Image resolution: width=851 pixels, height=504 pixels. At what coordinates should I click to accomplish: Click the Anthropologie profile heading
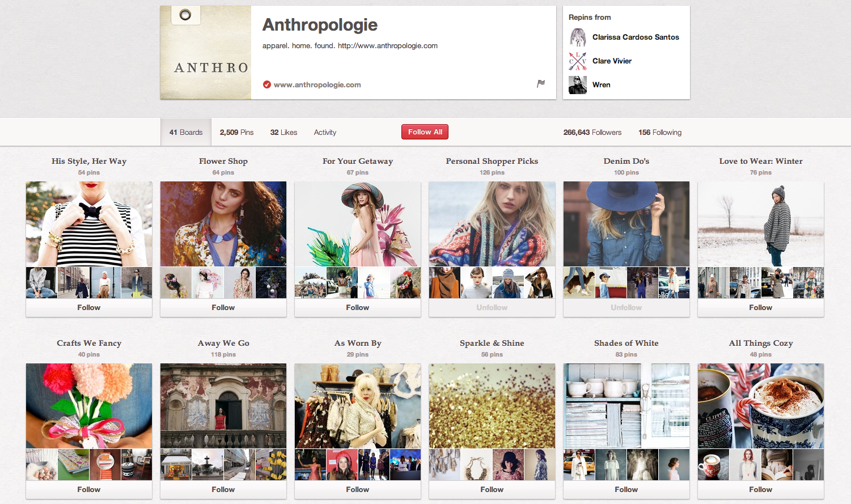tap(320, 24)
